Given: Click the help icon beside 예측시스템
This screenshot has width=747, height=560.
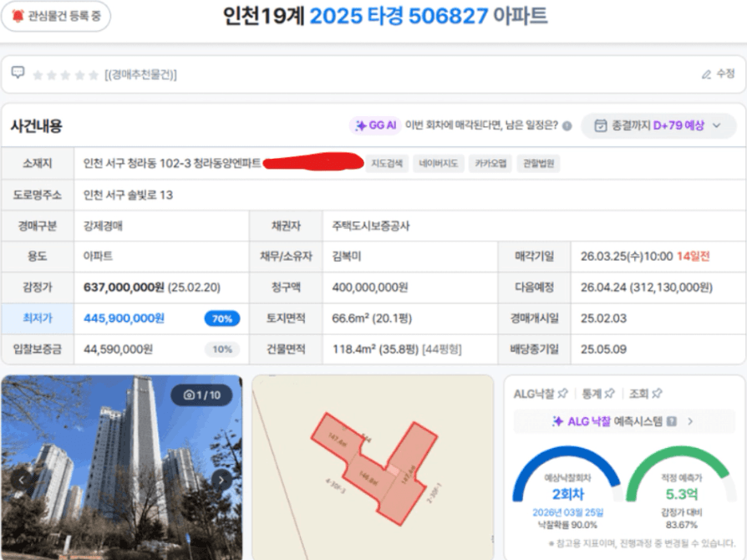Looking at the screenshot, I should (x=672, y=421).
